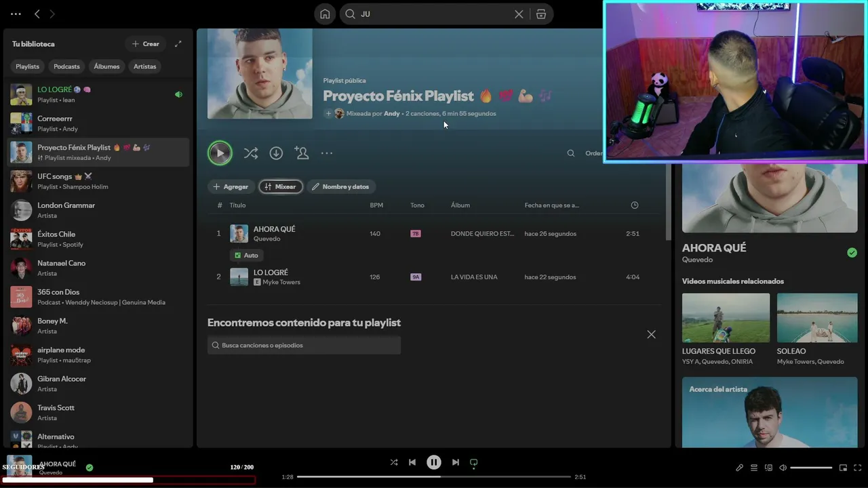The width and height of the screenshot is (868, 488).
Task: Click the Auto transition badge
Action: tap(247, 256)
